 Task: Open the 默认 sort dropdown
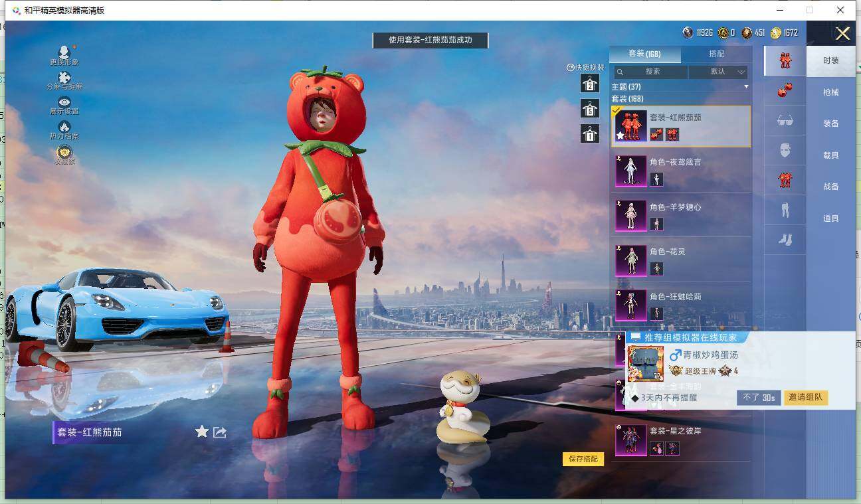pyautogui.click(x=718, y=72)
